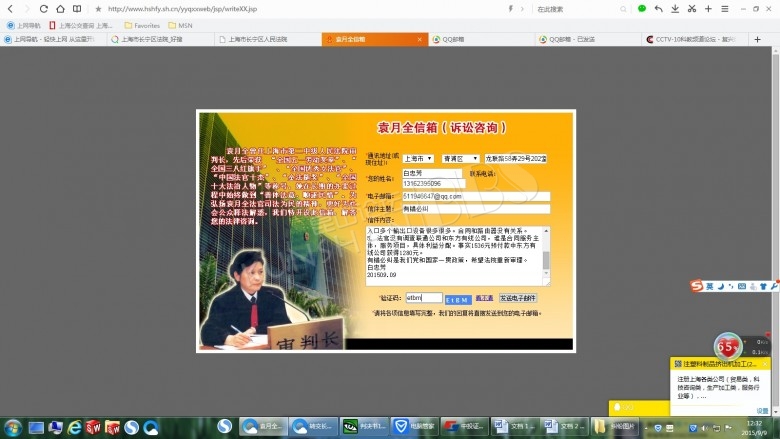Click the Sogou input method S icon
780x439 pixels.
coord(697,287)
